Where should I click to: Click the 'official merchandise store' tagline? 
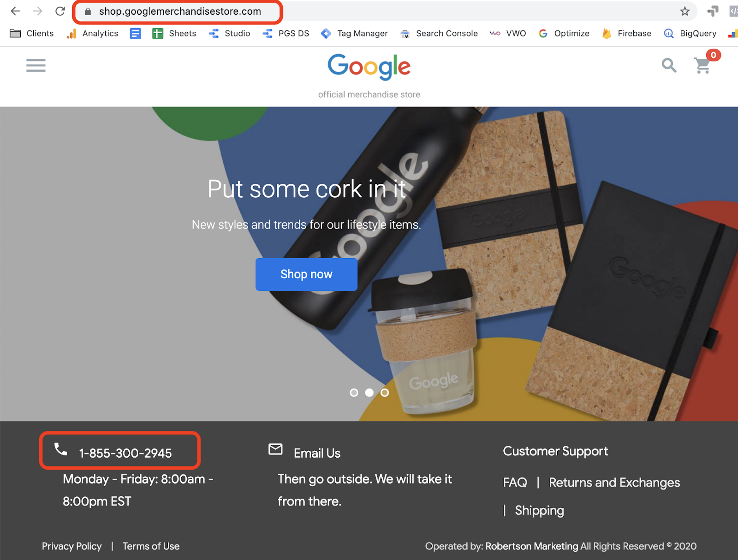pyautogui.click(x=369, y=94)
